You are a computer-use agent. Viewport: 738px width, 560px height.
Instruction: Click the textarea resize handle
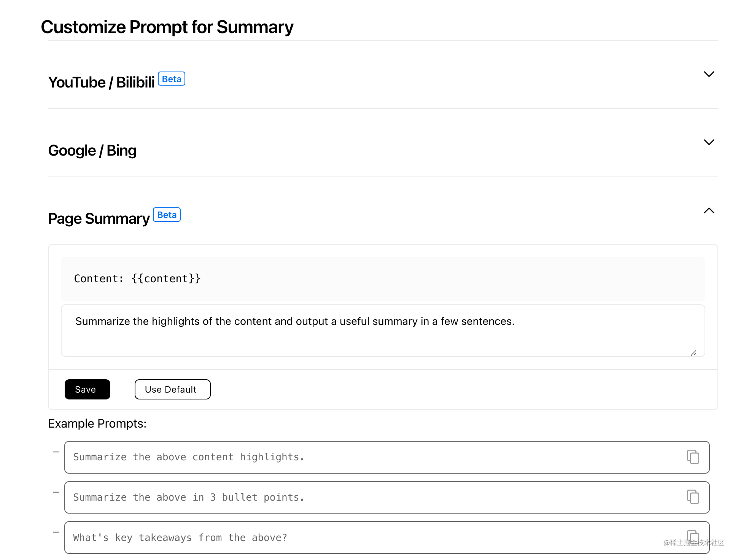click(x=693, y=353)
